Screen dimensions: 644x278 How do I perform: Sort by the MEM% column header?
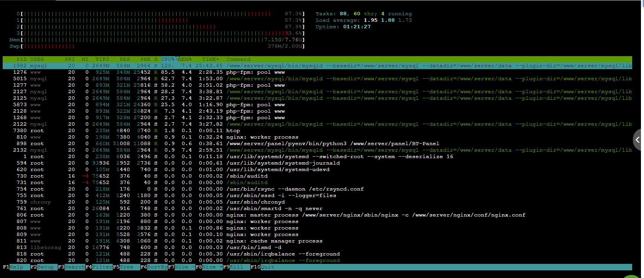click(x=185, y=59)
